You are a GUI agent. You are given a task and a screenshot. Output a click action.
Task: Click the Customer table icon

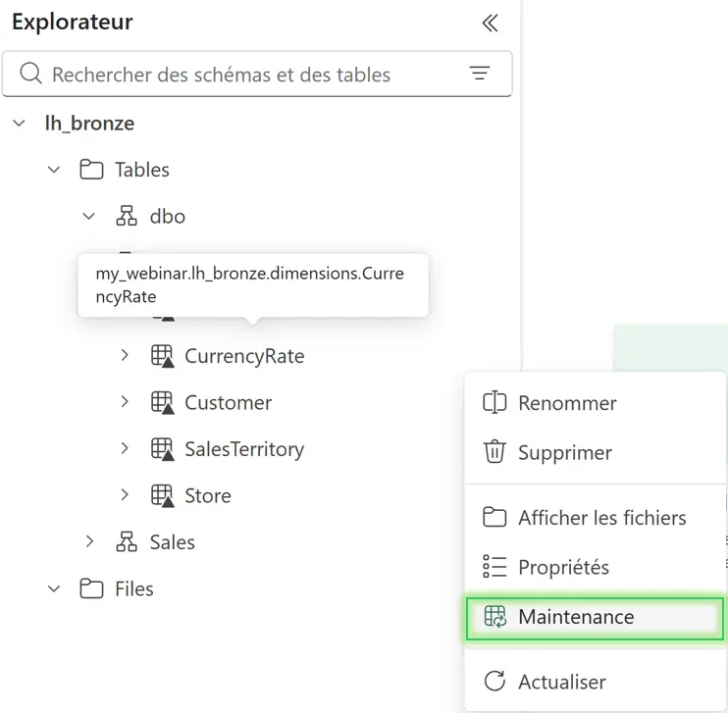pos(162,403)
